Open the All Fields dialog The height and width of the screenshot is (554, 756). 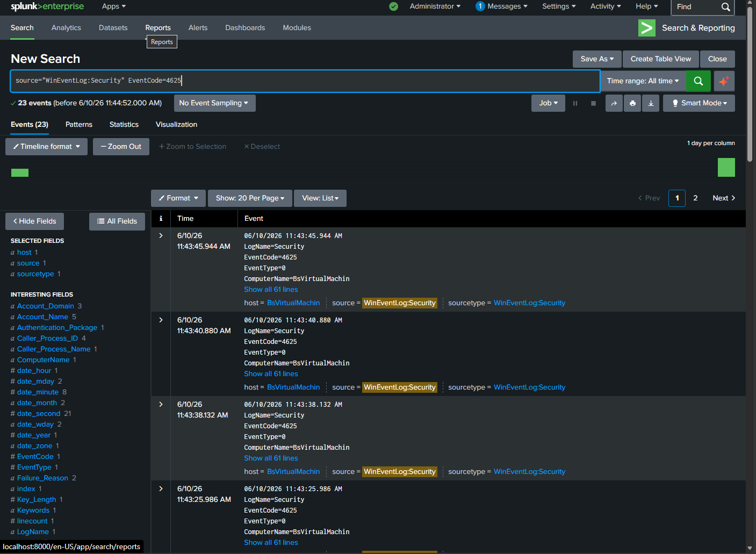(x=117, y=221)
